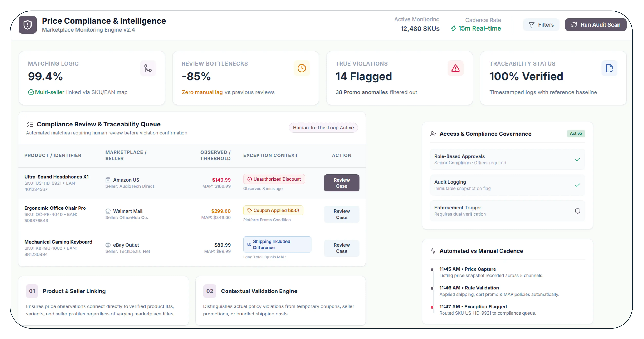Click the shield icon on Enforcement Trigger row
This screenshot has height=339, width=644.
(x=577, y=211)
